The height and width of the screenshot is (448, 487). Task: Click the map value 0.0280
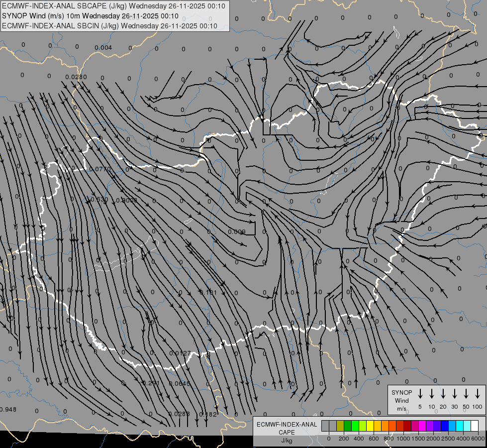point(76,77)
